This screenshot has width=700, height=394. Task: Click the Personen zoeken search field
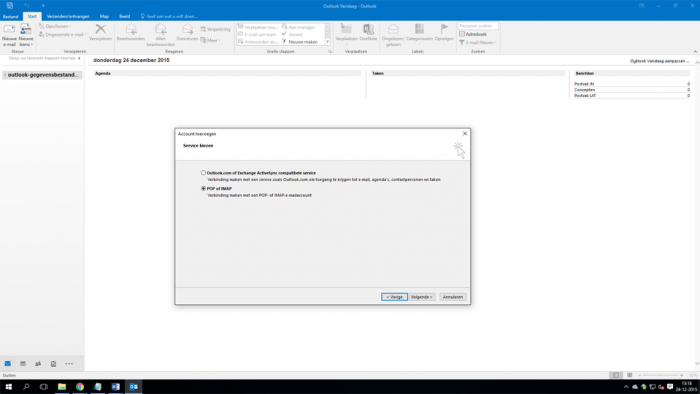478,26
